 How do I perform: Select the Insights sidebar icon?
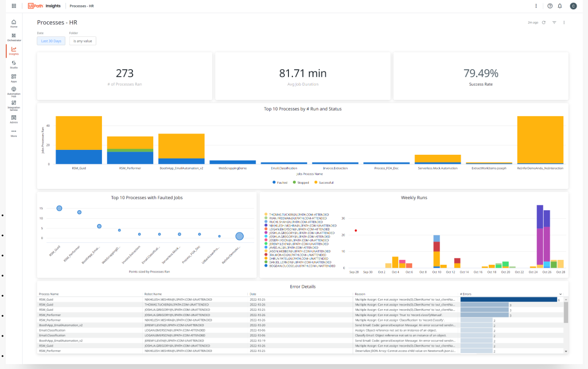coord(14,51)
